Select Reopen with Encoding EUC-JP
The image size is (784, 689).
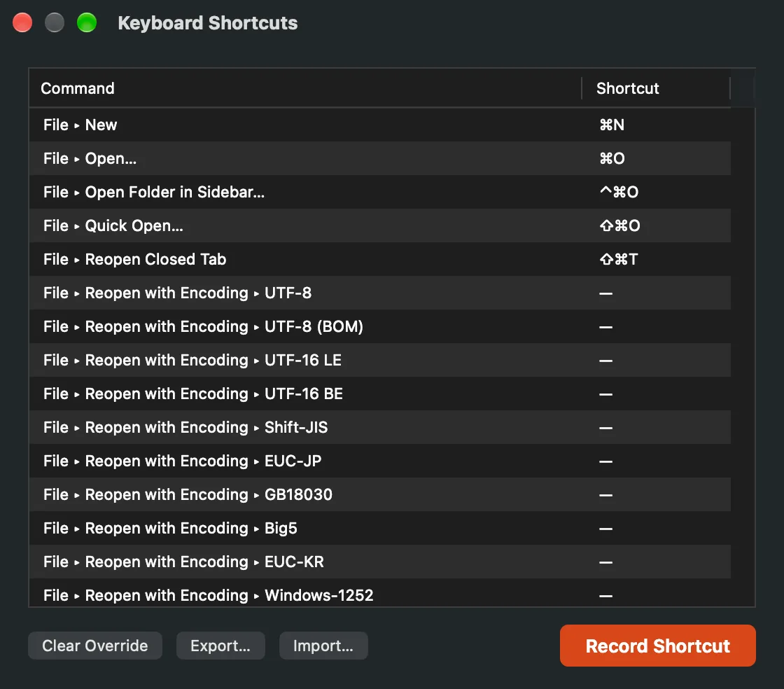point(380,461)
